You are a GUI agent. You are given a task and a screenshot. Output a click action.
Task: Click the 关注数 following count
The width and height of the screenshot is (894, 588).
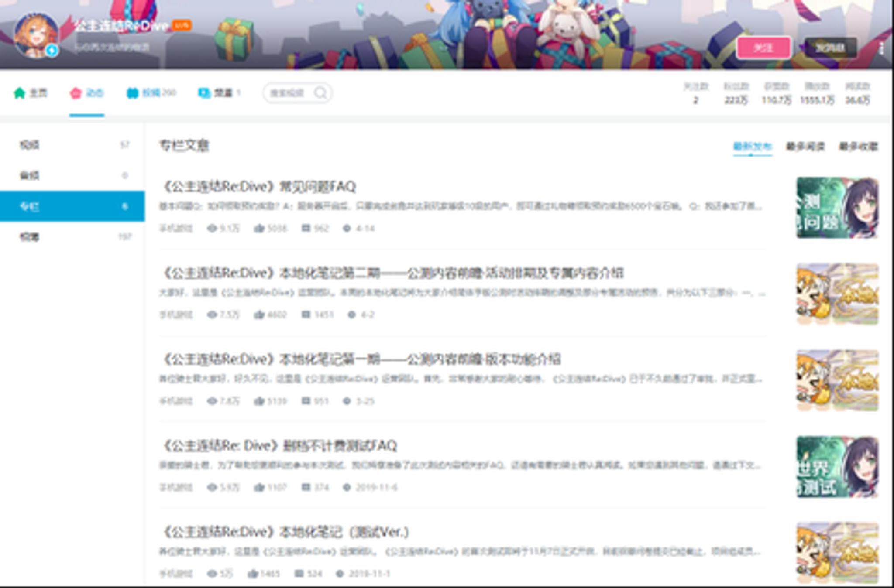click(696, 93)
